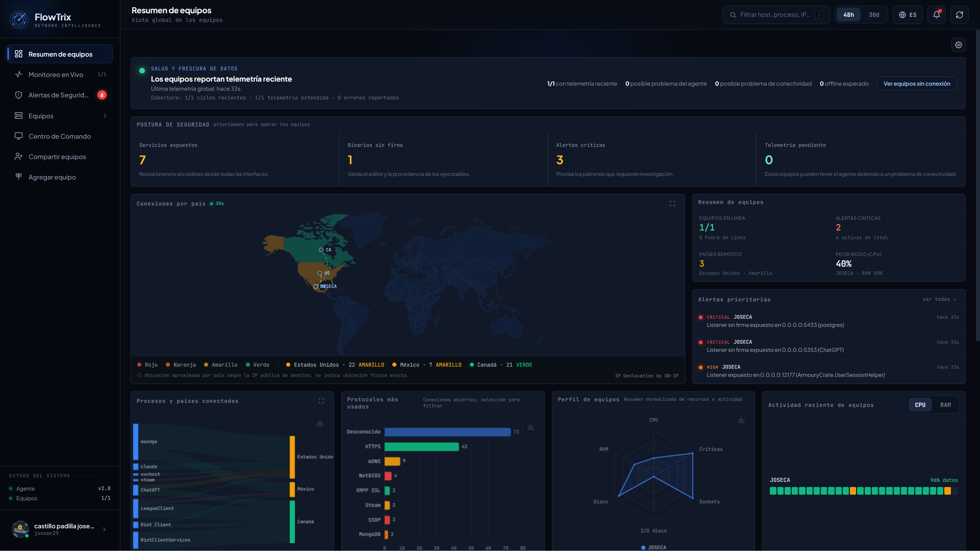The width and height of the screenshot is (980, 551).
Task: Open the Equipos menu item
Action: pyautogui.click(x=60, y=116)
